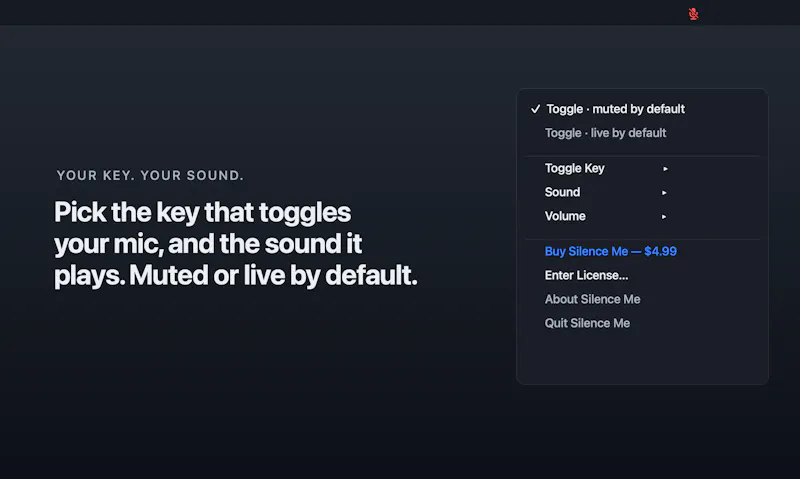Screen dimensions: 800x479
Task: Click the 'YOUR KEY. YOUR SOUND.' tagline text
Action: coord(150,175)
